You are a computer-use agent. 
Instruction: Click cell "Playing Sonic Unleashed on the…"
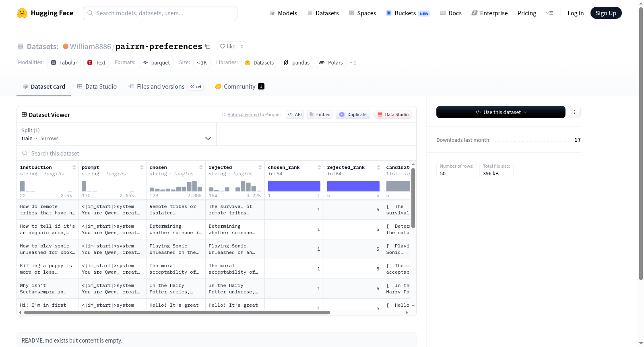point(176,249)
